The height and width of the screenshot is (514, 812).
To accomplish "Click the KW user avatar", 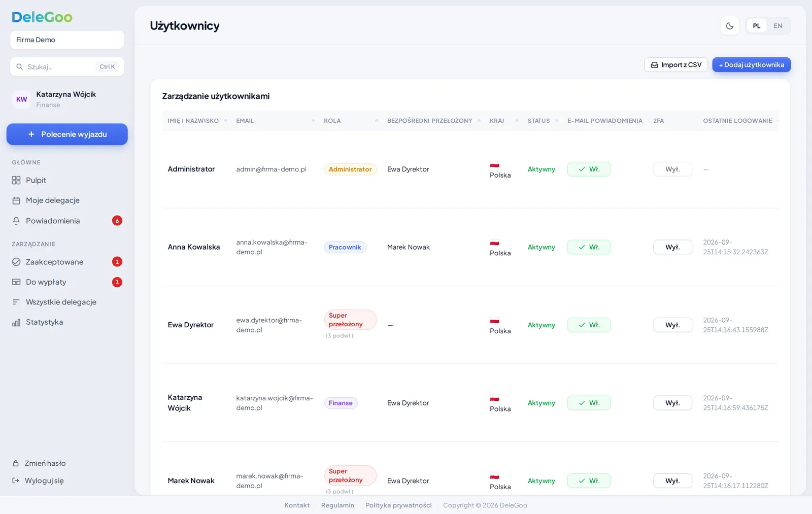I will tap(22, 99).
